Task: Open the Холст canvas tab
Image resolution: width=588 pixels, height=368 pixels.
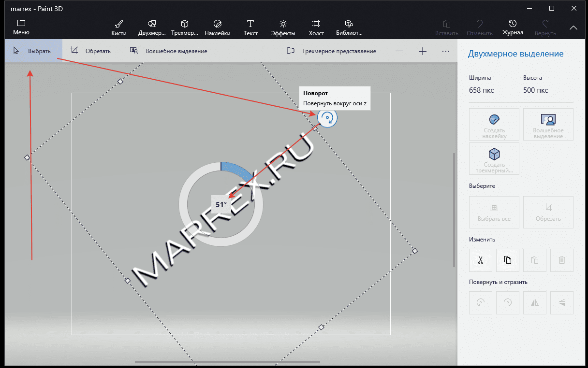Action: (316, 28)
